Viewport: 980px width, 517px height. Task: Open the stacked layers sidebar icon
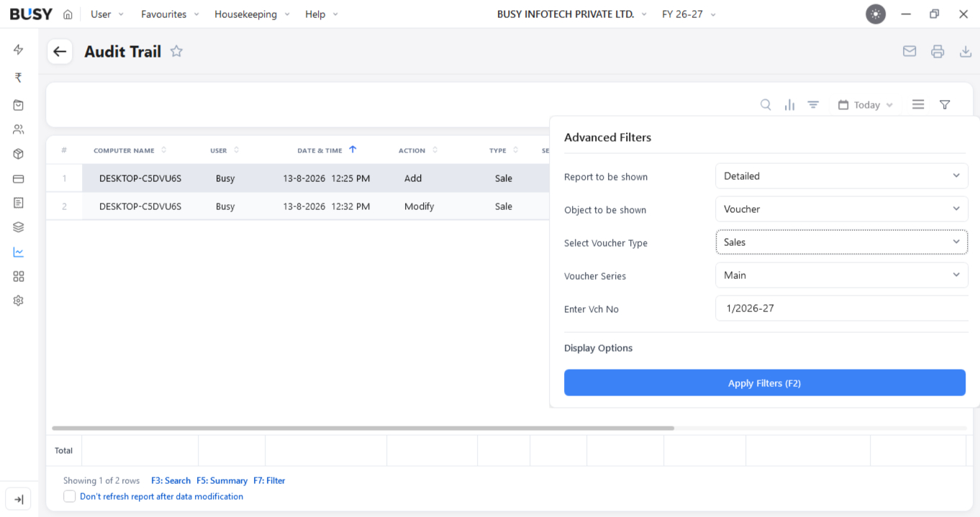coord(19,227)
